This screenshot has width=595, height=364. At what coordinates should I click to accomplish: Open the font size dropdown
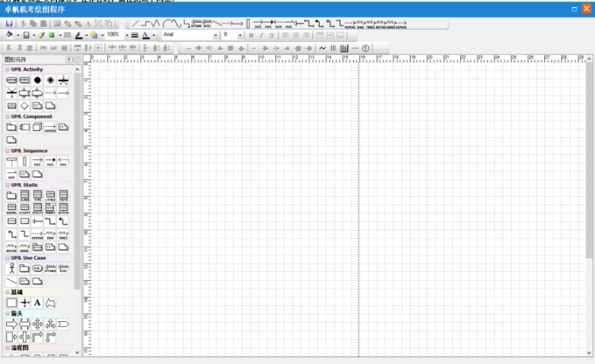point(239,36)
